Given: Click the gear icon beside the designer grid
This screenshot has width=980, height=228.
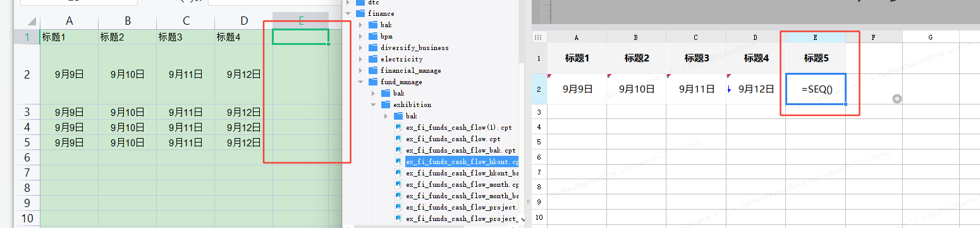Looking at the screenshot, I should click(x=897, y=99).
